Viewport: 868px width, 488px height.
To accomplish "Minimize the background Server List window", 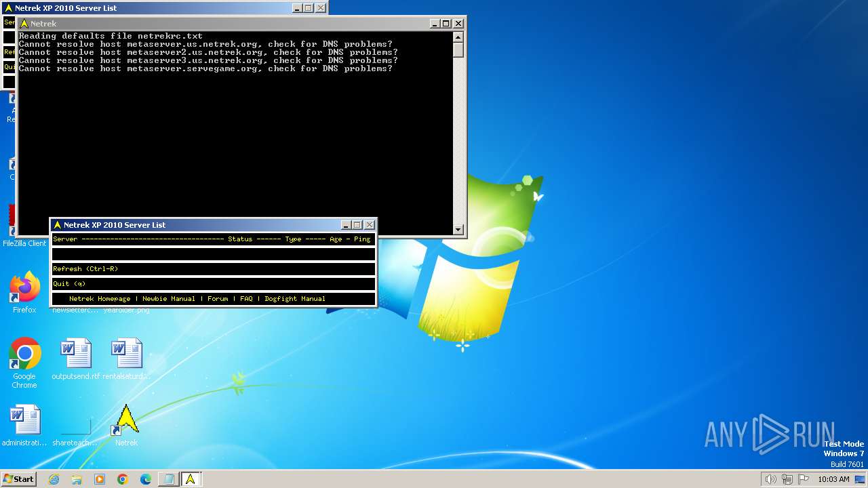I will tap(297, 8).
